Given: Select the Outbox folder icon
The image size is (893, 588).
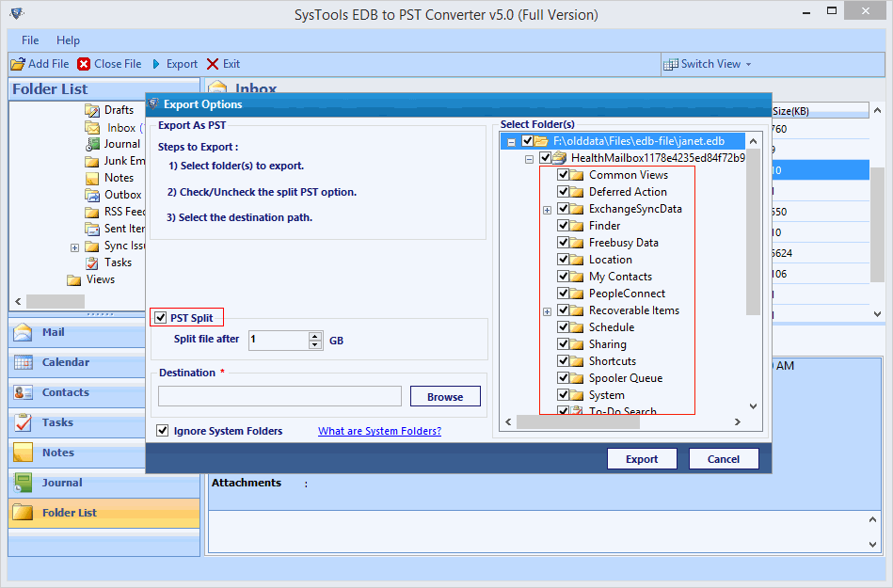Looking at the screenshot, I should pos(91,195).
